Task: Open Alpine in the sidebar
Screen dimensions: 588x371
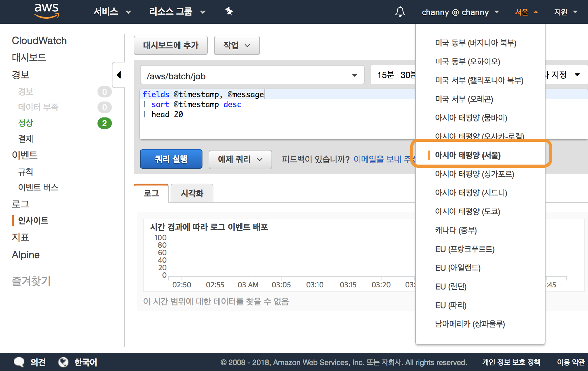Action: pyautogui.click(x=26, y=255)
